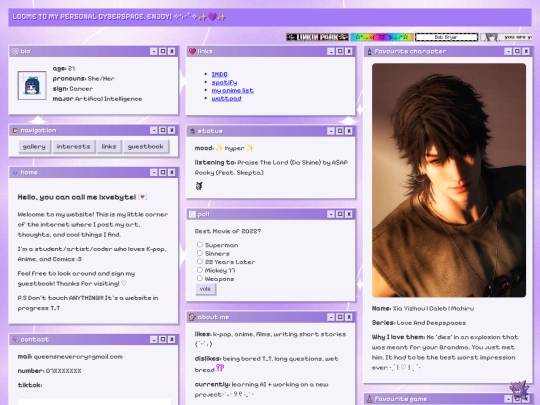Go to the interests navigation button
This screenshot has height=405, width=540.
click(73, 146)
